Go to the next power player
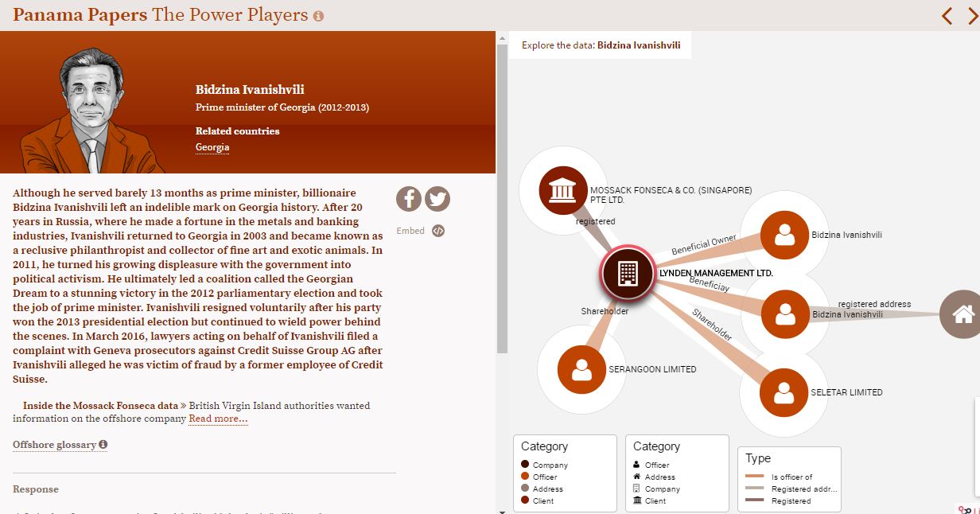The width and height of the screenshot is (980, 514). click(x=972, y=15)
